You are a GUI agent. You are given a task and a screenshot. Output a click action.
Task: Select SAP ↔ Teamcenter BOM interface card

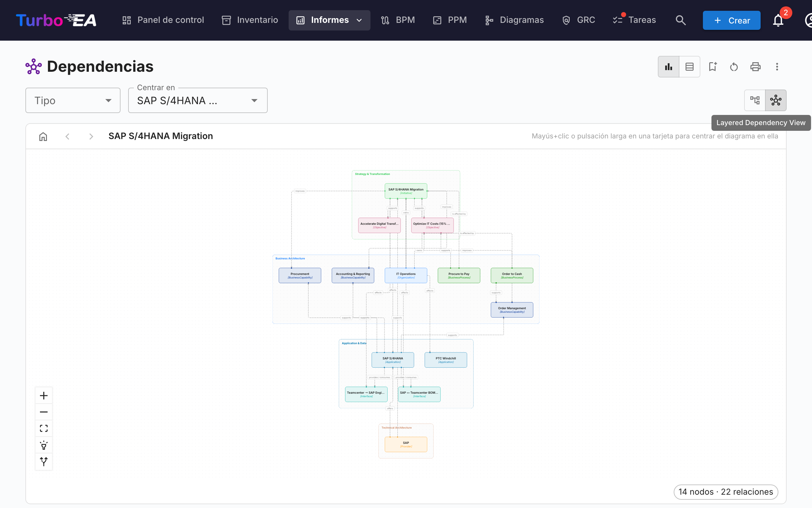(x=419, y=394)
